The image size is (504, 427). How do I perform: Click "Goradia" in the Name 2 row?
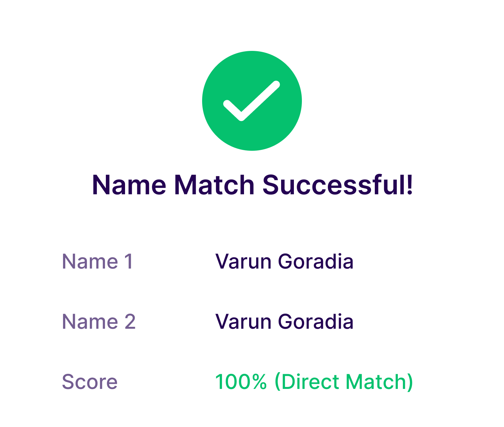pos(316,321)
